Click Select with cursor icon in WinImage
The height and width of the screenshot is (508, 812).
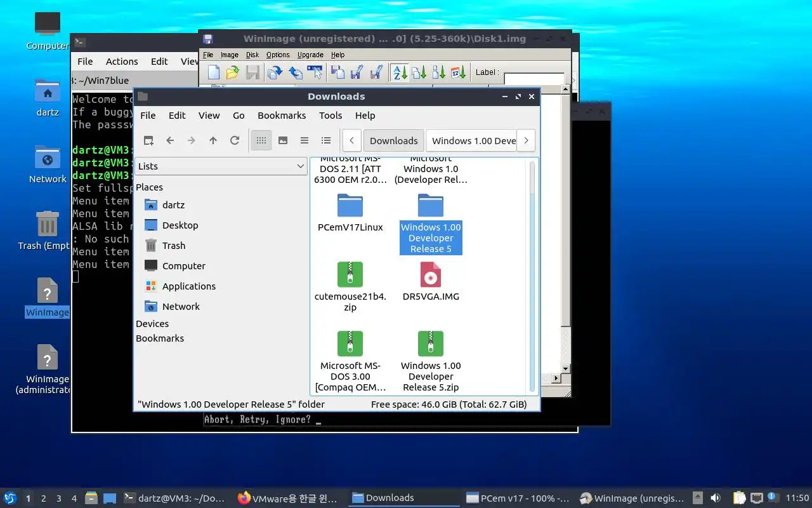315,72
